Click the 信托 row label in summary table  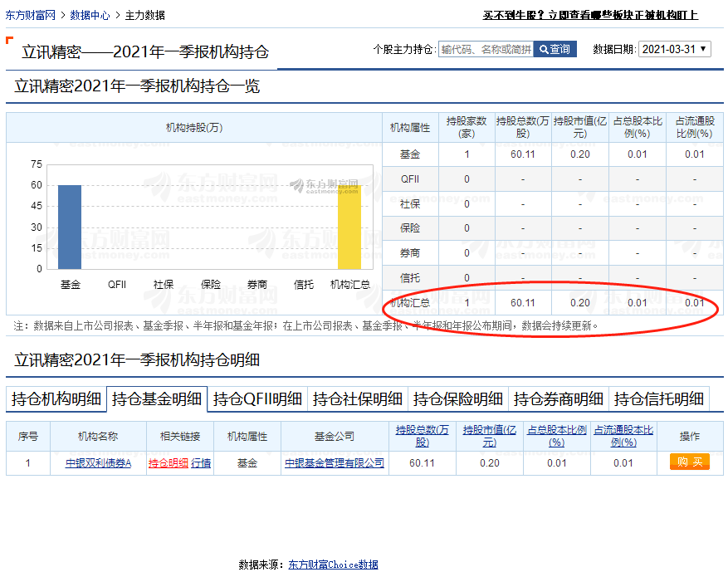[410, 277]
